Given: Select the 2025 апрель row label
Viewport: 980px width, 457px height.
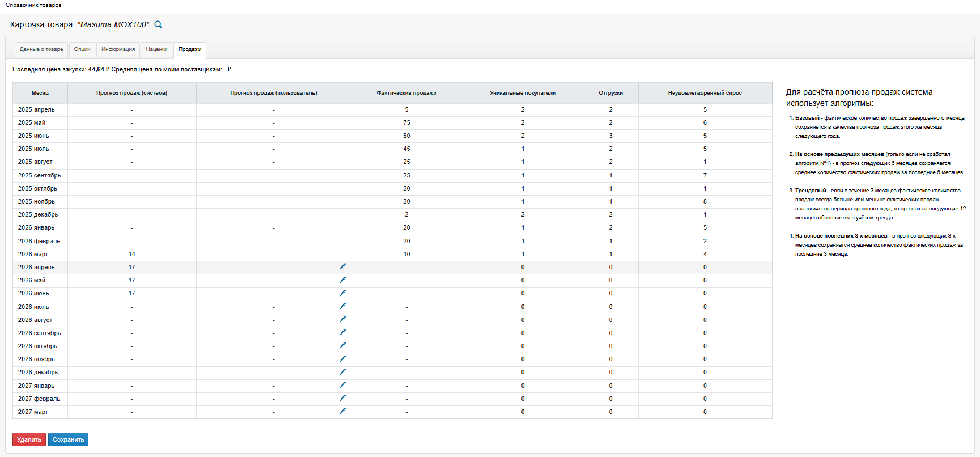Looking at the screenshot, I should [x=36, y=109].
